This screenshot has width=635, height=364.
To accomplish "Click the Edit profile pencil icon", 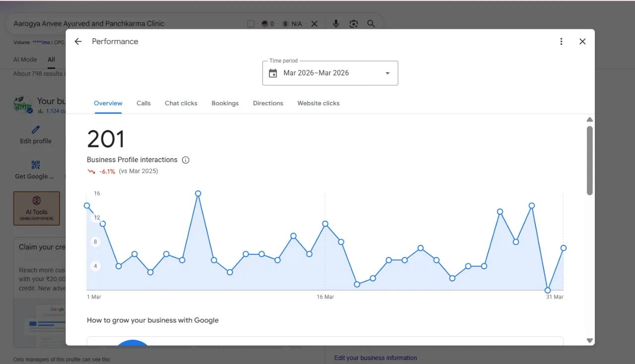I will 36,130.
